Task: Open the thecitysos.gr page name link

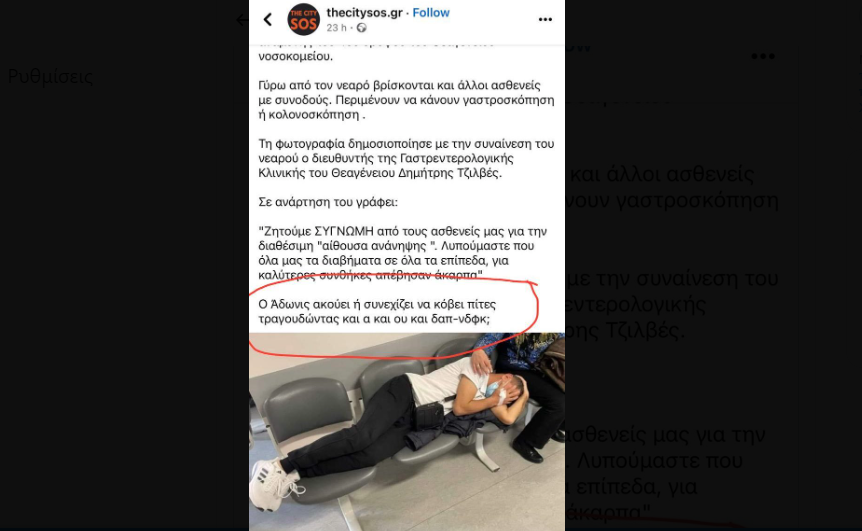Action: [364, 13]
